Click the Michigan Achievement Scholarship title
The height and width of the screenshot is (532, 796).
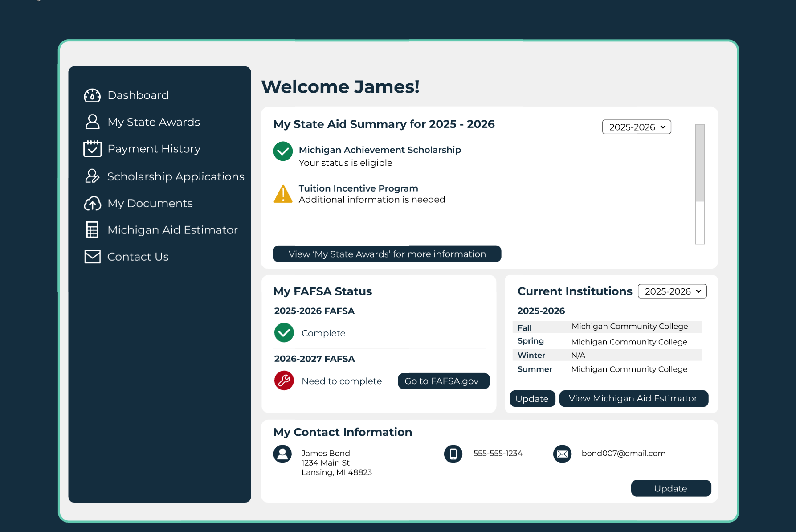click(x=380, y=150)
